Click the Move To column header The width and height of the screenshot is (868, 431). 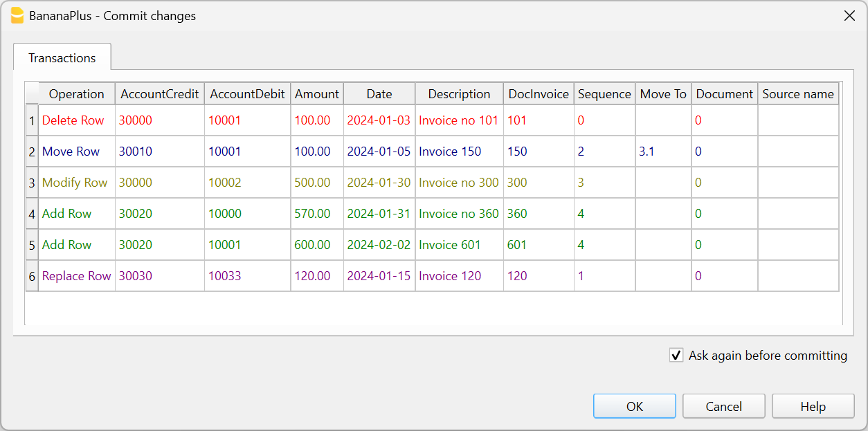(663, 94)
